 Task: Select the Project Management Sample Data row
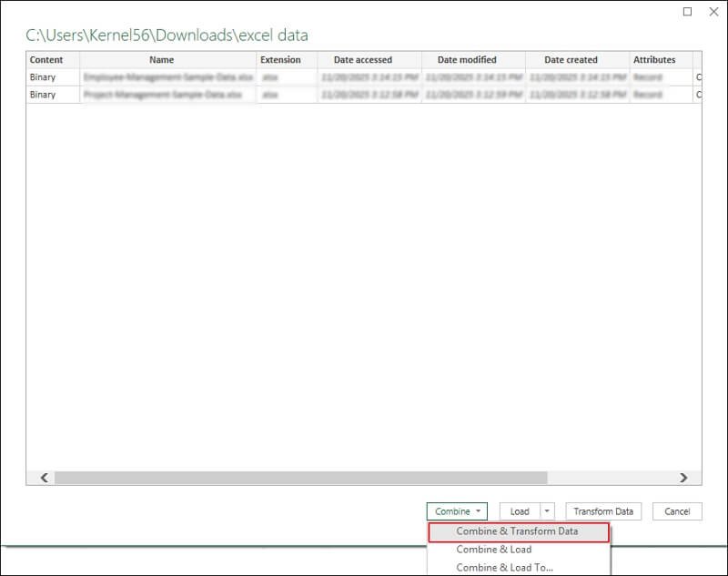point(161,95)
